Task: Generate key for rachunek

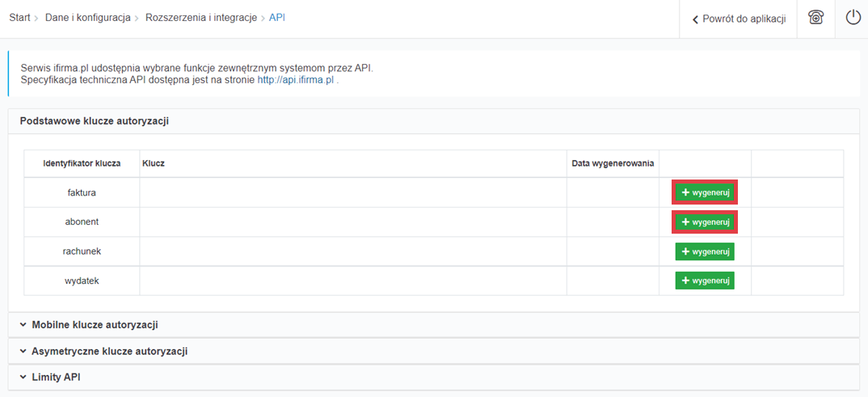Action: (705, 251)
